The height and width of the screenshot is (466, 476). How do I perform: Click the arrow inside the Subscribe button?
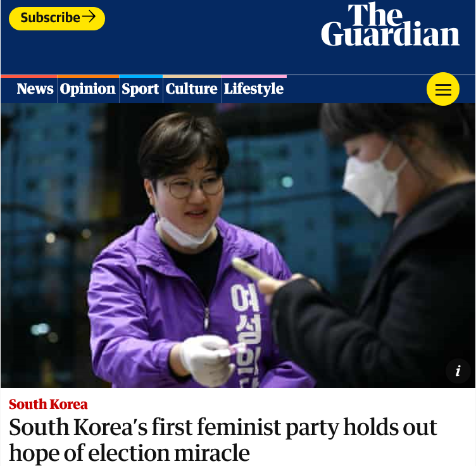pos(89,16)
